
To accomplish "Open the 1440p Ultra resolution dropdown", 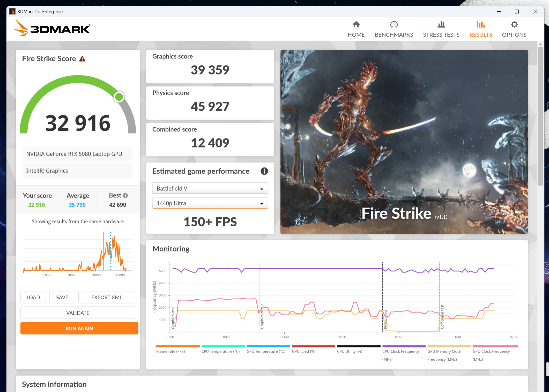I will click(210, 203).
